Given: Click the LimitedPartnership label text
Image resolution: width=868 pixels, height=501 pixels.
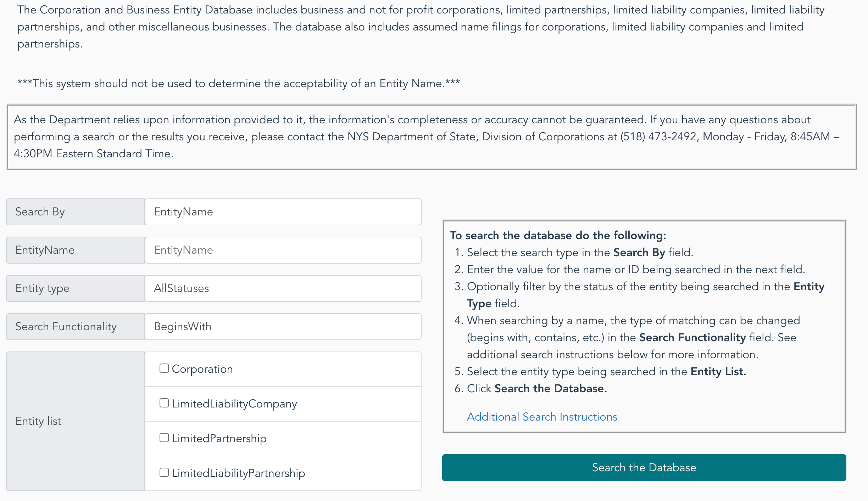Looking at the screenshot, I should click(219, 438).
